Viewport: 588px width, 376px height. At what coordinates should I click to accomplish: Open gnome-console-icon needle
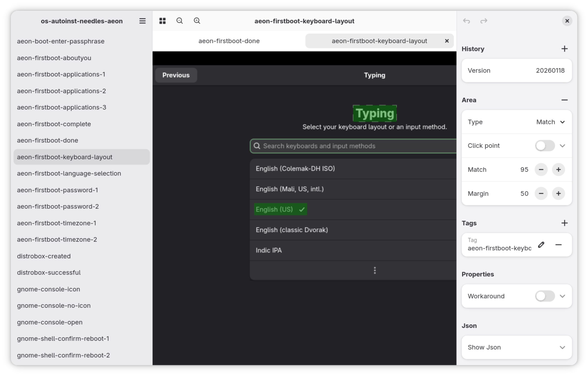[x=82, y=289]
